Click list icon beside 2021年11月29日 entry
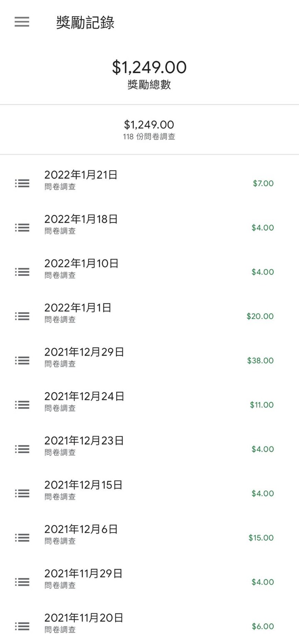The image size is (299, 644). point(22,582)
